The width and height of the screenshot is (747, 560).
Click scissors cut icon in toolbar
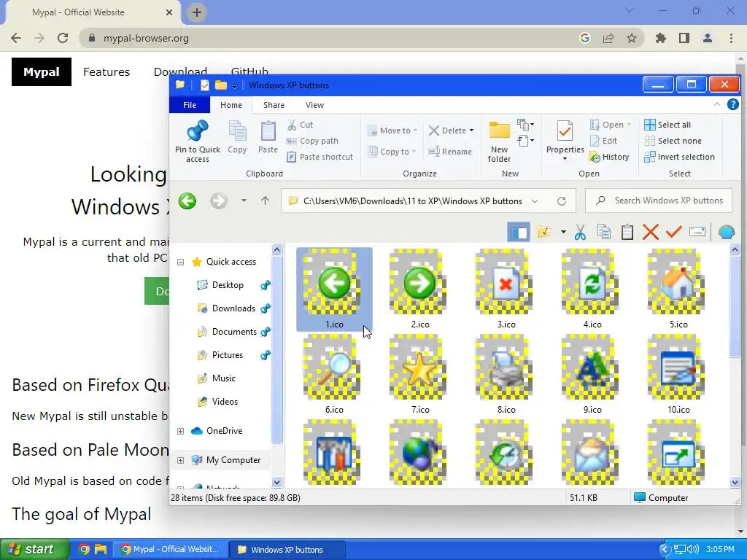580,232
